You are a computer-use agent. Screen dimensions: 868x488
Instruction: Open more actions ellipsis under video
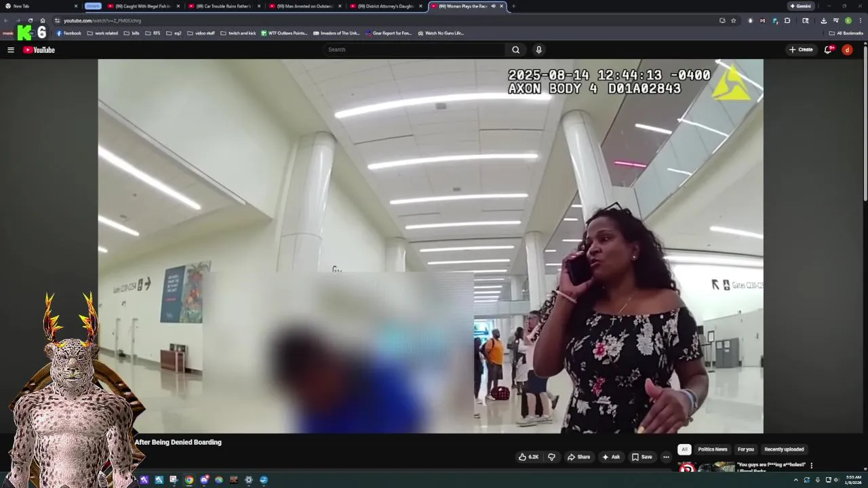[x=666, y=457]
